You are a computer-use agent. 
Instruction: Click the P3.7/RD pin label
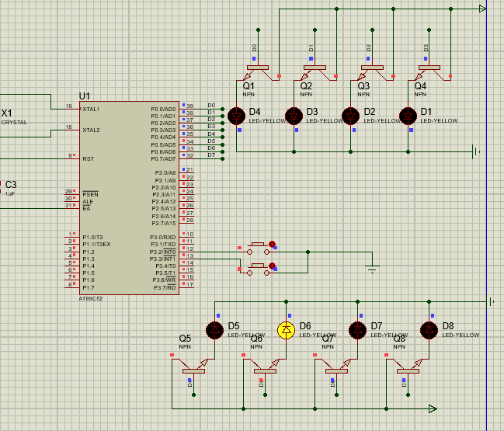(x=165, y=287)
